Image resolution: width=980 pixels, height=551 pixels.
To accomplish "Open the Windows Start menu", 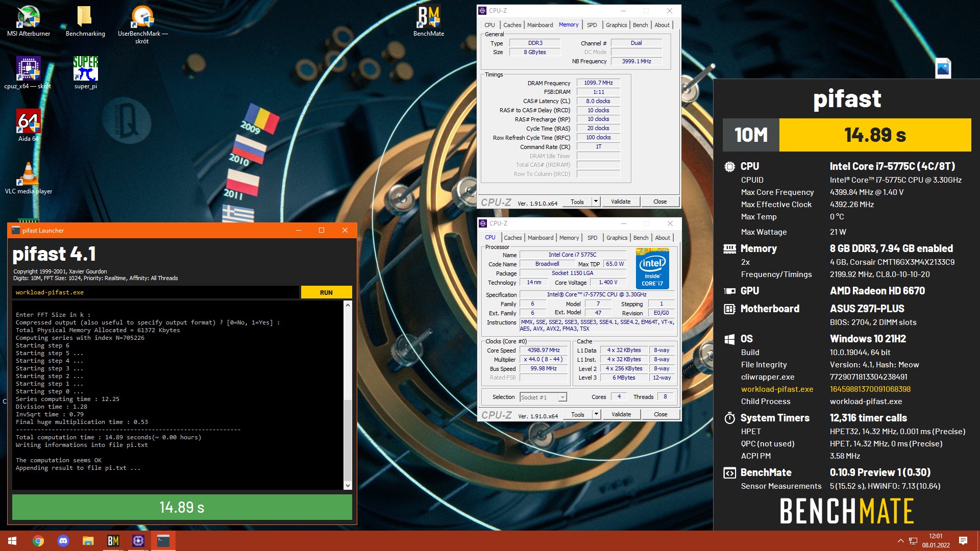I will click(12, 541).
